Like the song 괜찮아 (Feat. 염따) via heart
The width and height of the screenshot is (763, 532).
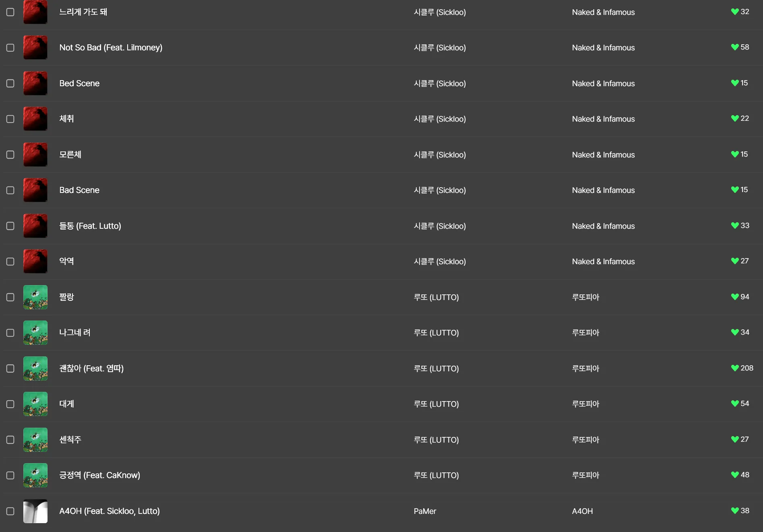tap(735, 368)
